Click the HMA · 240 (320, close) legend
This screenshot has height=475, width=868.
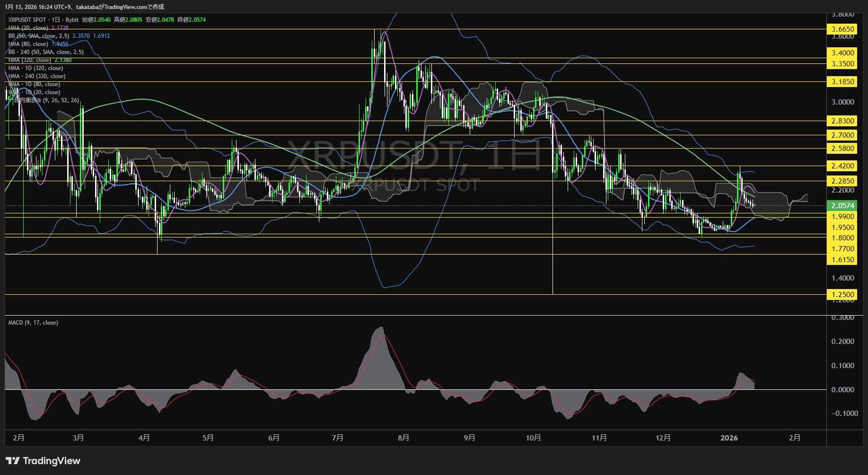coord(37,76)
